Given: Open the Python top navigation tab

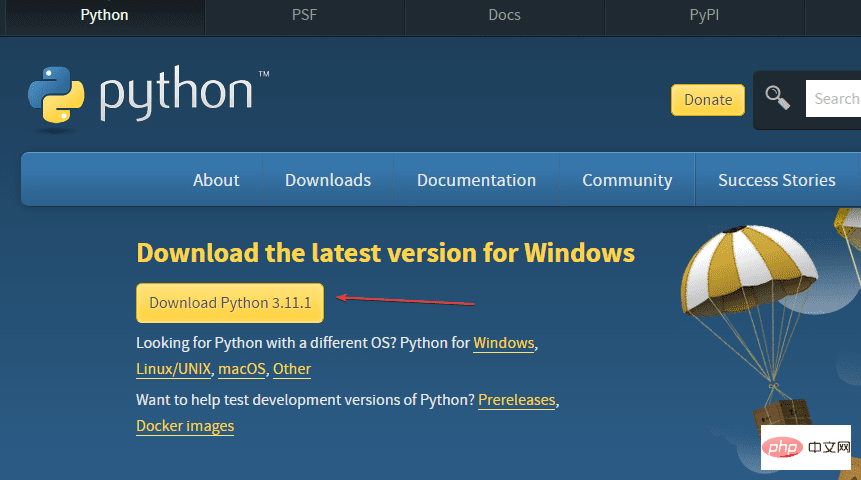Looking at the screenshot, I should [x=104, y=15].
